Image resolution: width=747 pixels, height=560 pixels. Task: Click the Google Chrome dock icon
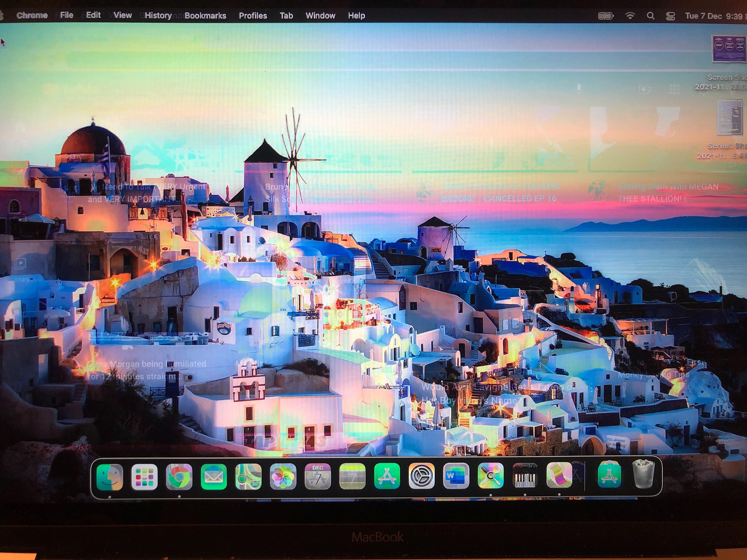coord(179,477)
